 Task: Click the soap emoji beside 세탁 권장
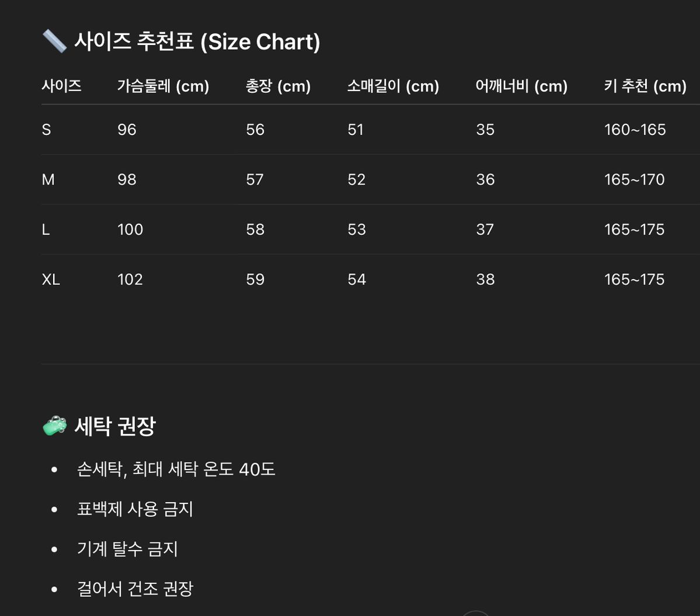point(54,426)
